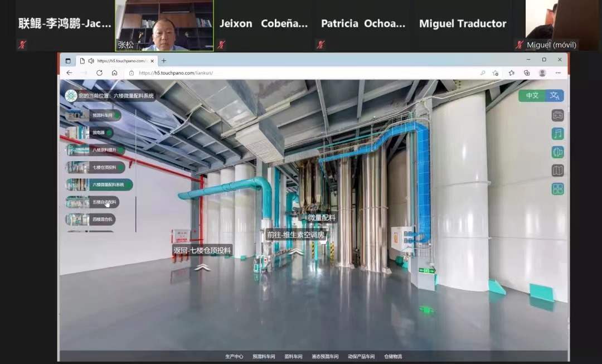
Task: Click the address bar URL
Action: tap(176, 73)
